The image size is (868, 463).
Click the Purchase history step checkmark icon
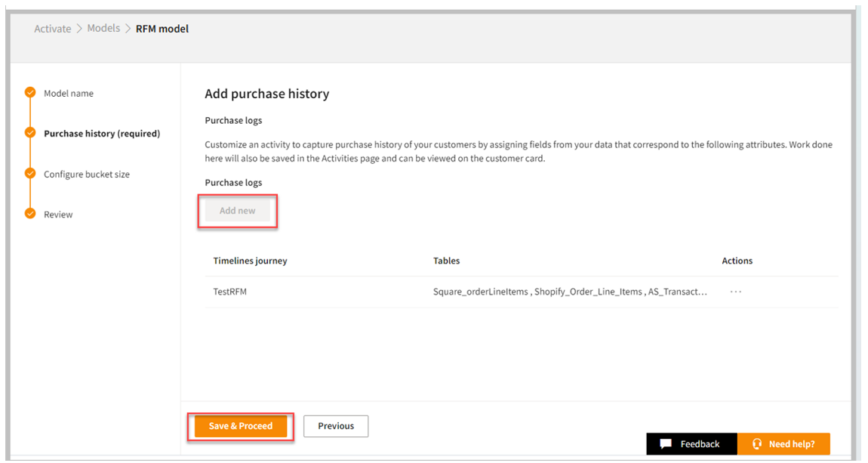[x=30, y=133]
